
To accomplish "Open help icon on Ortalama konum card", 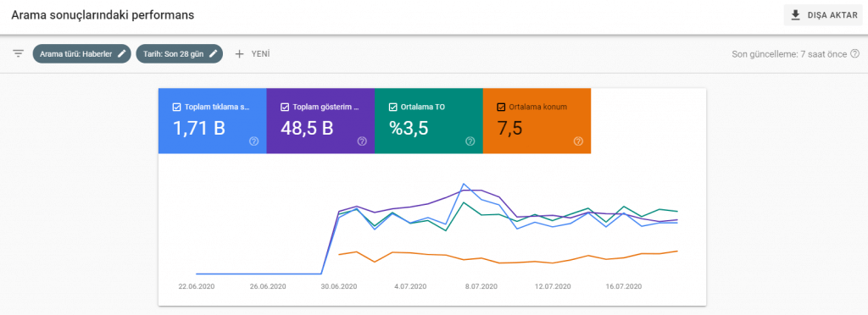I will click(x=578, y=141).
